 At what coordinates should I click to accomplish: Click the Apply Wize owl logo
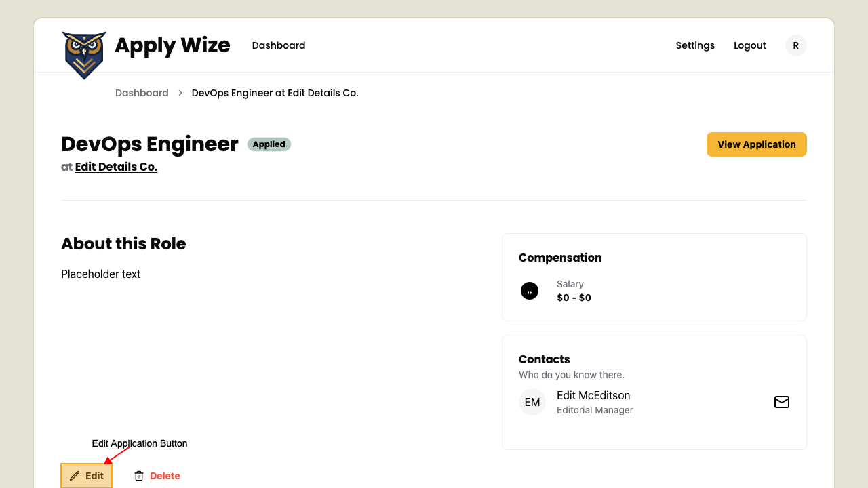tap(83, 54)
